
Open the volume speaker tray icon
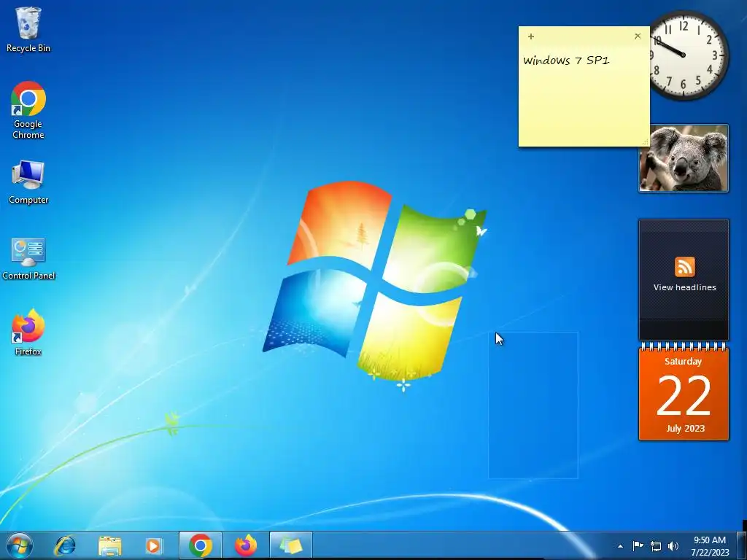(x=673, y=546)
